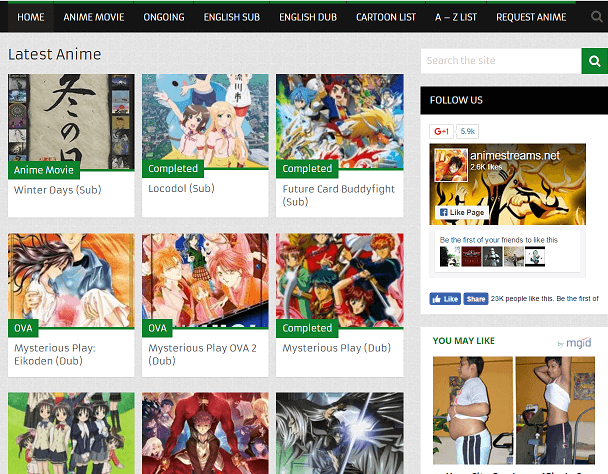Open the ONGOING menu item

[x=164, y=17]
